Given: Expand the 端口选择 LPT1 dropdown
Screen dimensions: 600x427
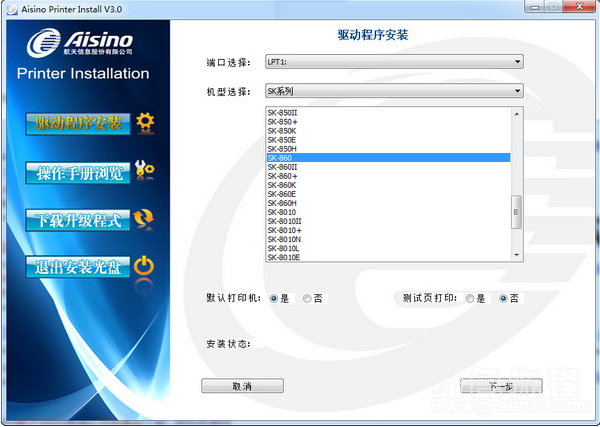Looking at the screenshot, I should (x=394, y=62).
